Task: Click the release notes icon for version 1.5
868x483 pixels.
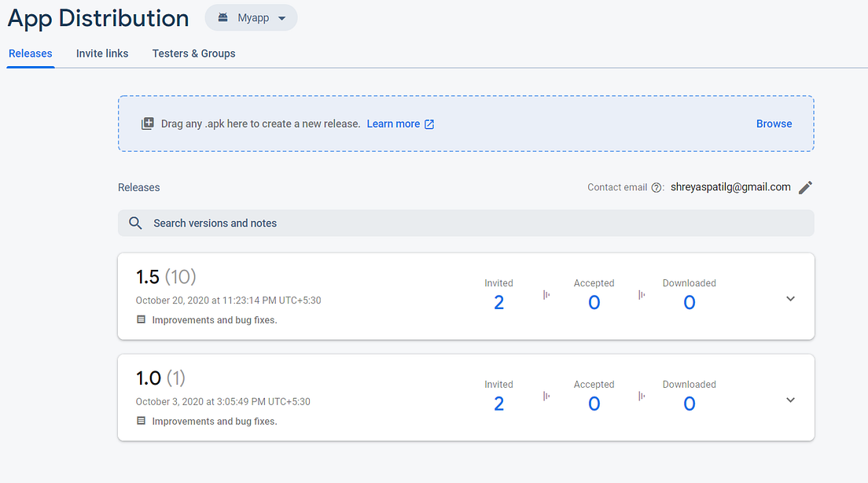Action: point(142,320)
